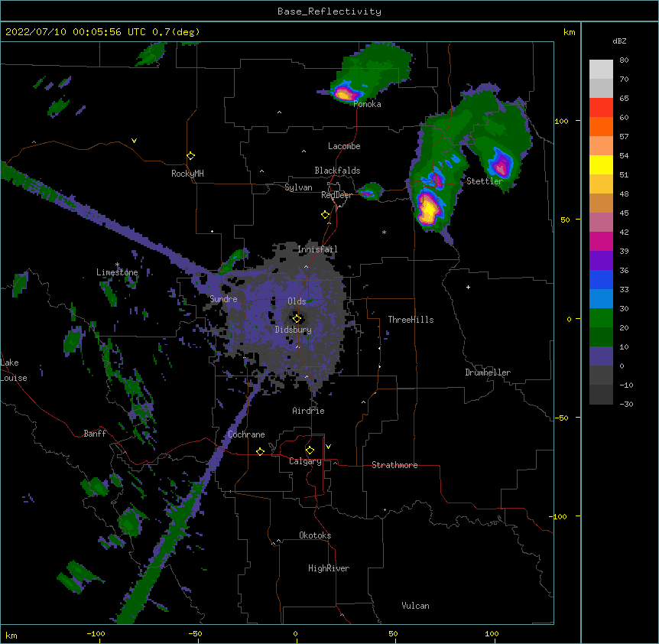Screen dimensions: 659x644
Task: Select the Sundre label
Action: (223, 299)
